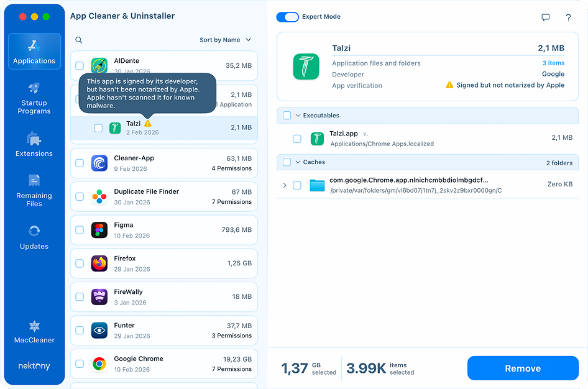Collapse the Caches section
The height and width of the screenshot is (389, 588).
pyautogui.click(x=299, y=163)
